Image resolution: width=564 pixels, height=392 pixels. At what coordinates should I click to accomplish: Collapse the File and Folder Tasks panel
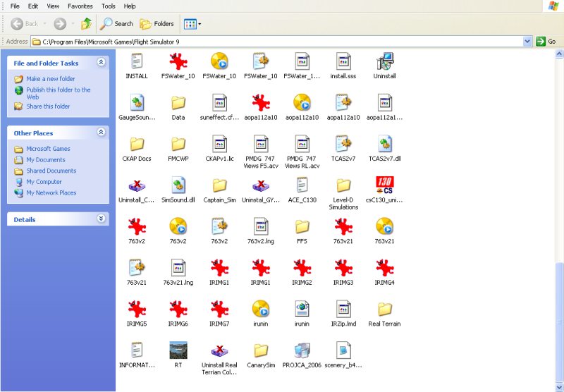[101, 63]
